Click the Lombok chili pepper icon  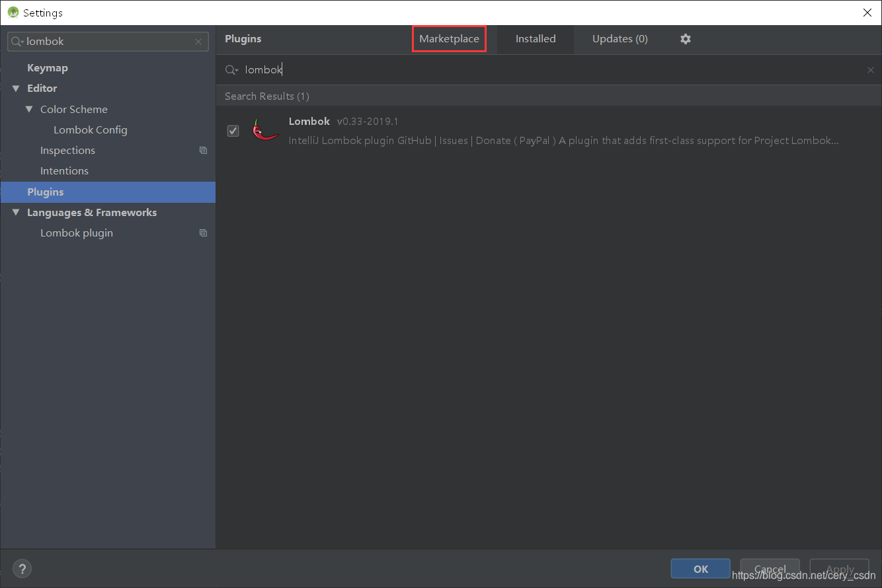coord(264,130)
